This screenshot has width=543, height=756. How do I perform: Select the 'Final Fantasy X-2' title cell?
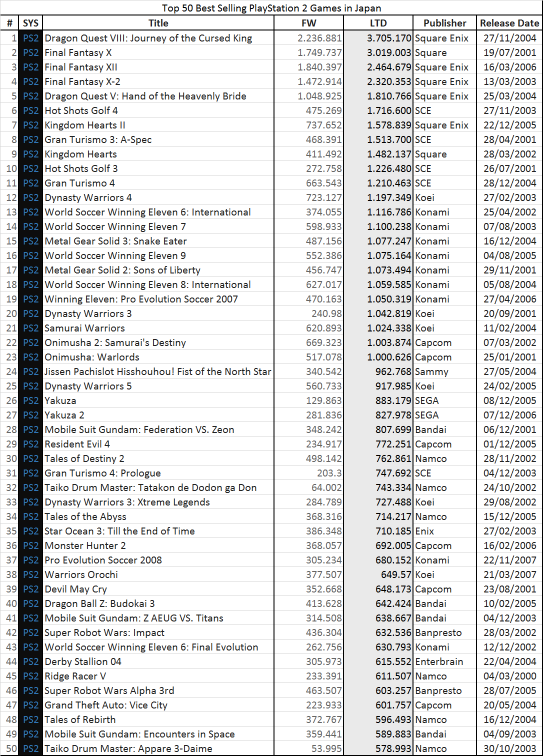point(82,81)
